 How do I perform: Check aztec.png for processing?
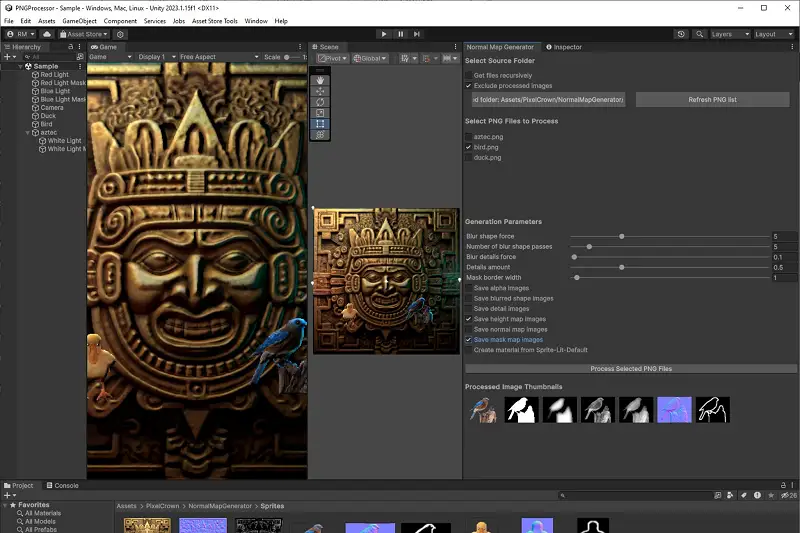pyautogui.click(x=468, y=137)
